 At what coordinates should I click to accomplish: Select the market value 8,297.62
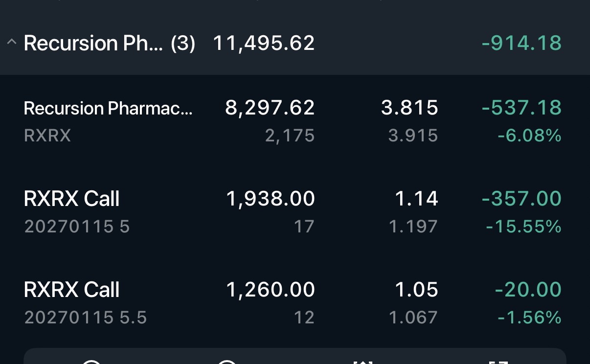[270, 108]
